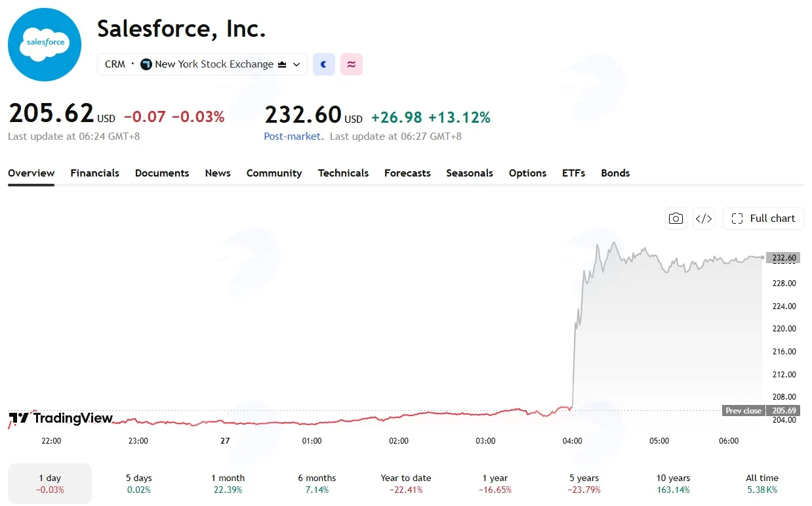Click the pink approximate-sign badge icon
The height and width of the screenshot is (506, 812).
352,64
